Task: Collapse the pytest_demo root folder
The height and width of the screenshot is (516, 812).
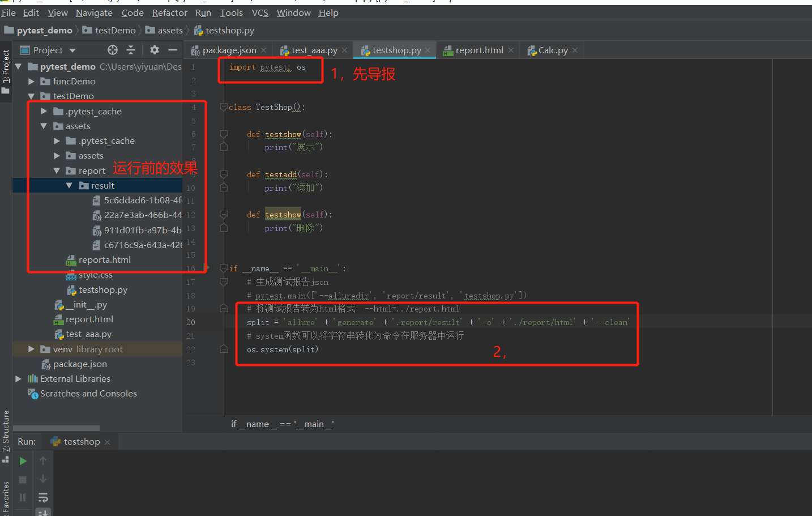Action: 19,66
